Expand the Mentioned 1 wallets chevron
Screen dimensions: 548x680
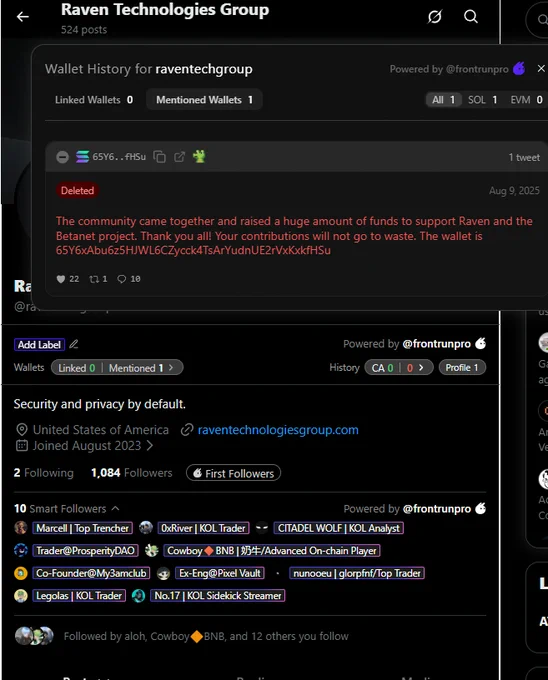pos(171,368)
